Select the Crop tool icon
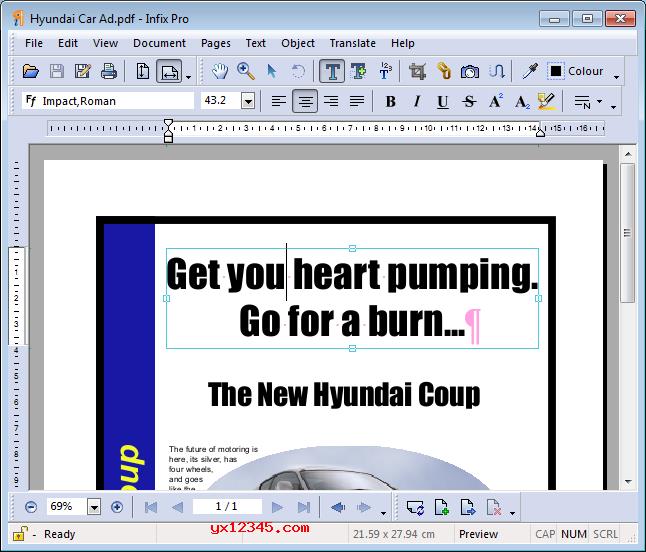The image size is (646, 552). [x=417, y=72]
